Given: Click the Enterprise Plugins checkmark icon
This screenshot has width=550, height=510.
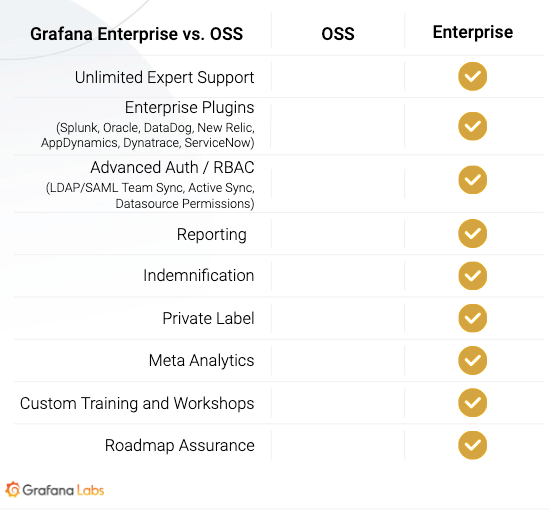Looking at the screenshot, I should point(472,126).
